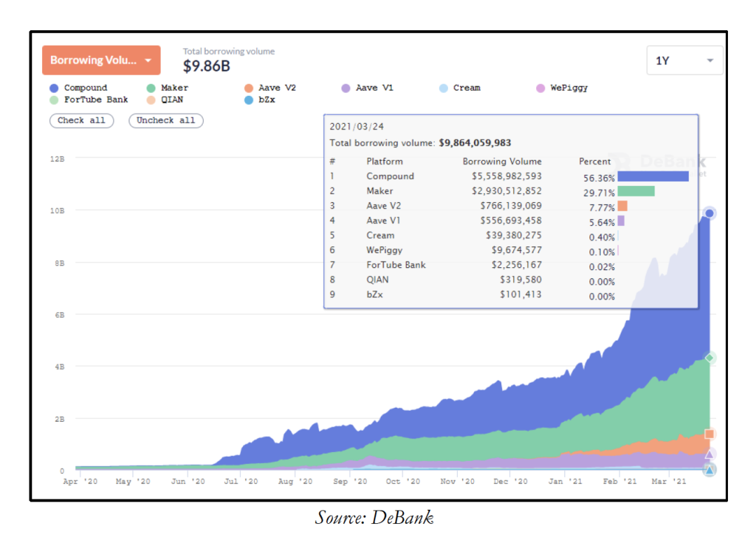Click the time range dropdown arrow

coord(710,61)
